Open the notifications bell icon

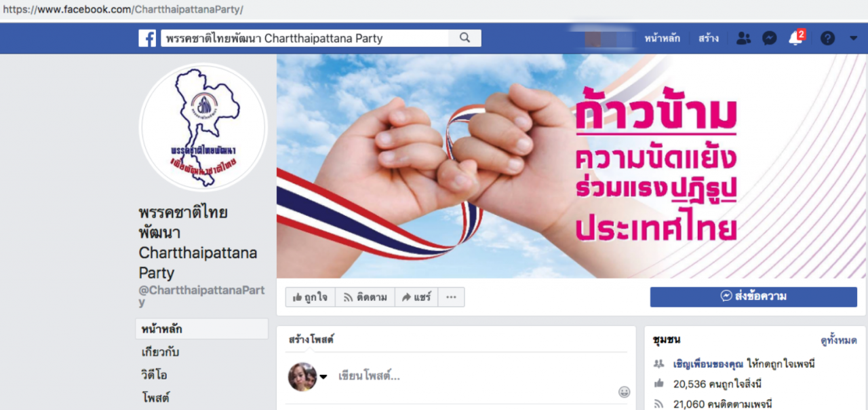pyautogui.click(x=795, y=38)
